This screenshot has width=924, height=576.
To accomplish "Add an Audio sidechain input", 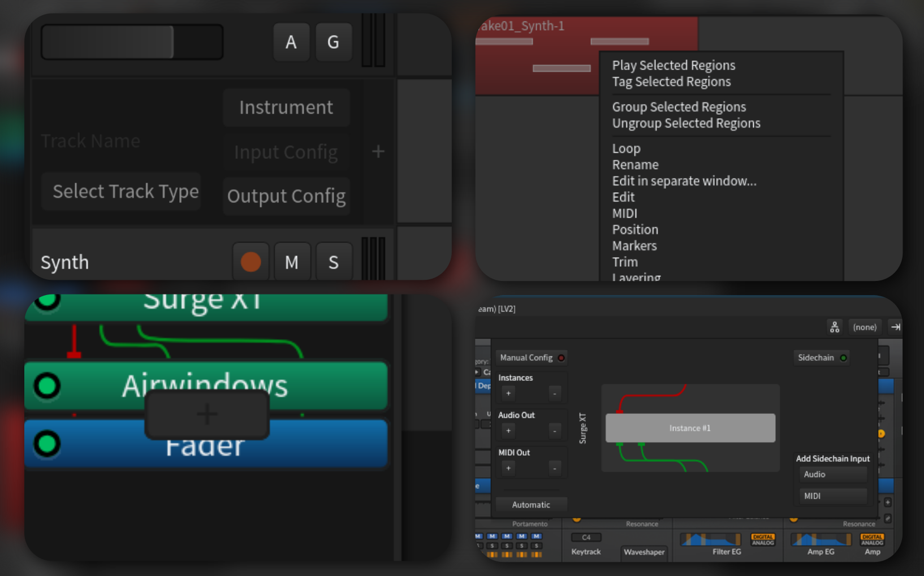I will tap(833, 475).
